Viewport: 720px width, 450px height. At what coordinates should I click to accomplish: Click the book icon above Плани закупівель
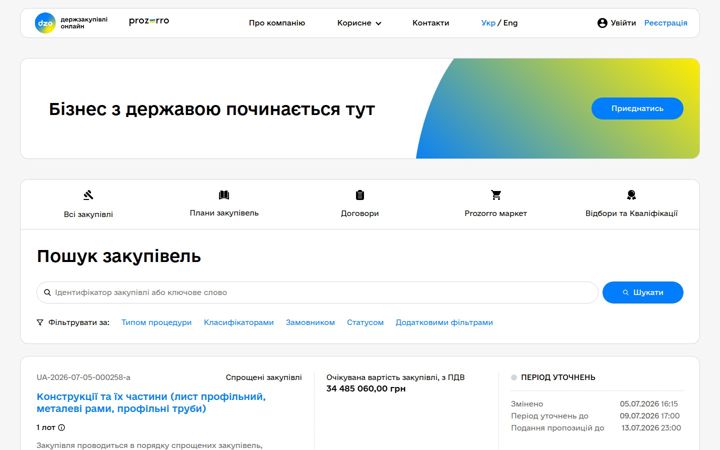[224, 195]
